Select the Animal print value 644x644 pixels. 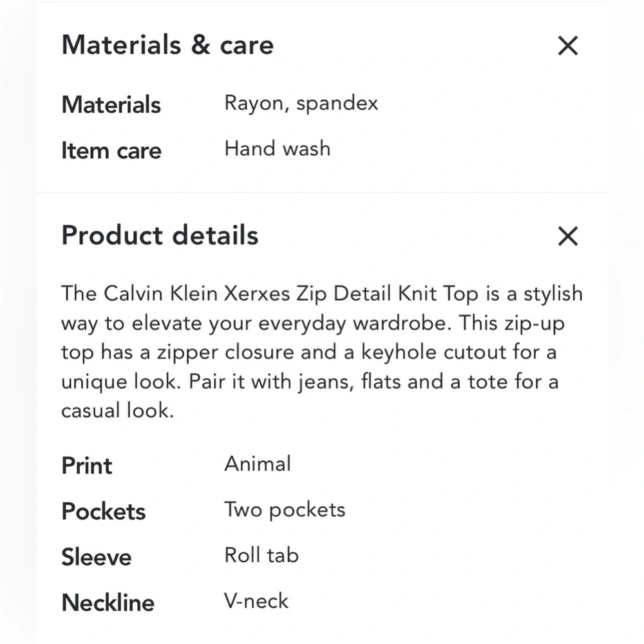(258, 463)
